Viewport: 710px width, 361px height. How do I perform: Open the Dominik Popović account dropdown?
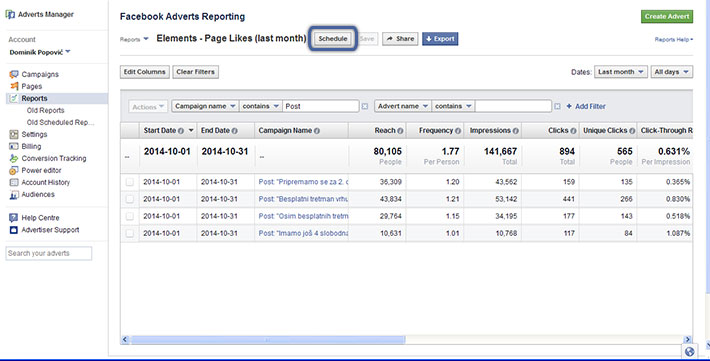point(40,52)
